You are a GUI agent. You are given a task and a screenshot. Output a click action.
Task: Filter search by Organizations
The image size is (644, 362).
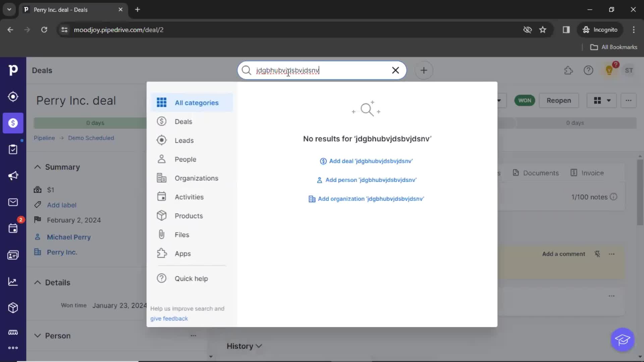pos(192,178)
